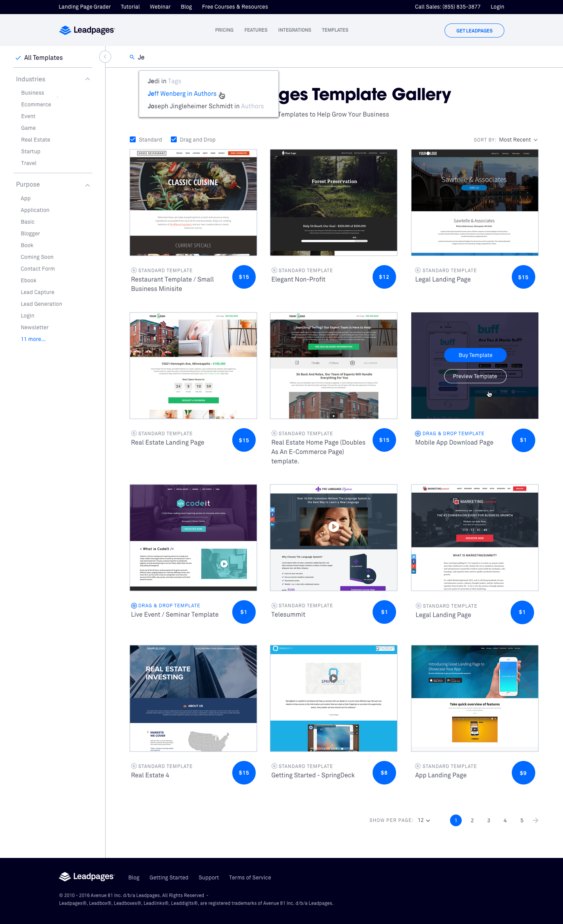Viewport: 563px width, 924px height.
Task: Click the Leadpages logo in header
Action: pos(87,30)
